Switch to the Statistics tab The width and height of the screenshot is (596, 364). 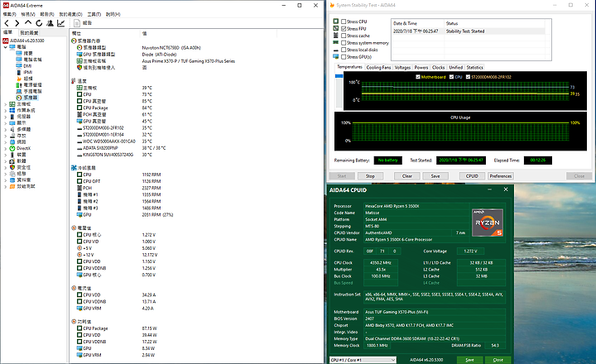474,67
